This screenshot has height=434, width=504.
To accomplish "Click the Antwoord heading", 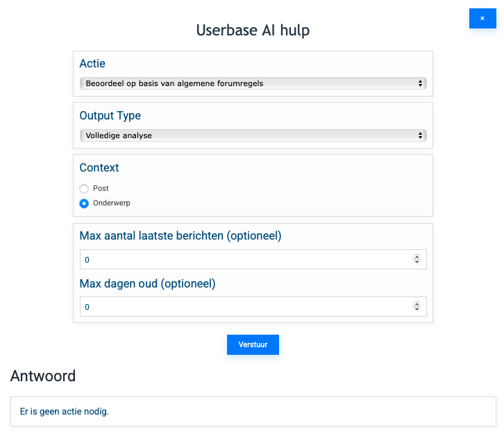I will click(x=43, y=376).
